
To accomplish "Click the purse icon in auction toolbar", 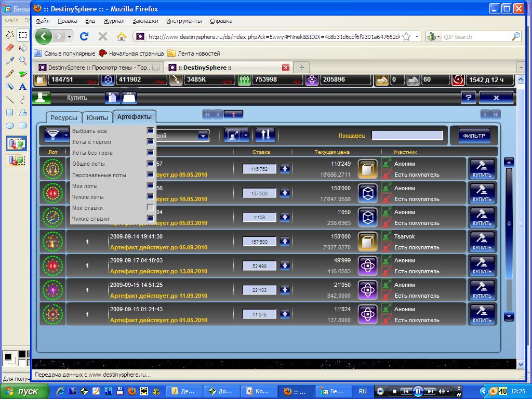I will (129, 98).
